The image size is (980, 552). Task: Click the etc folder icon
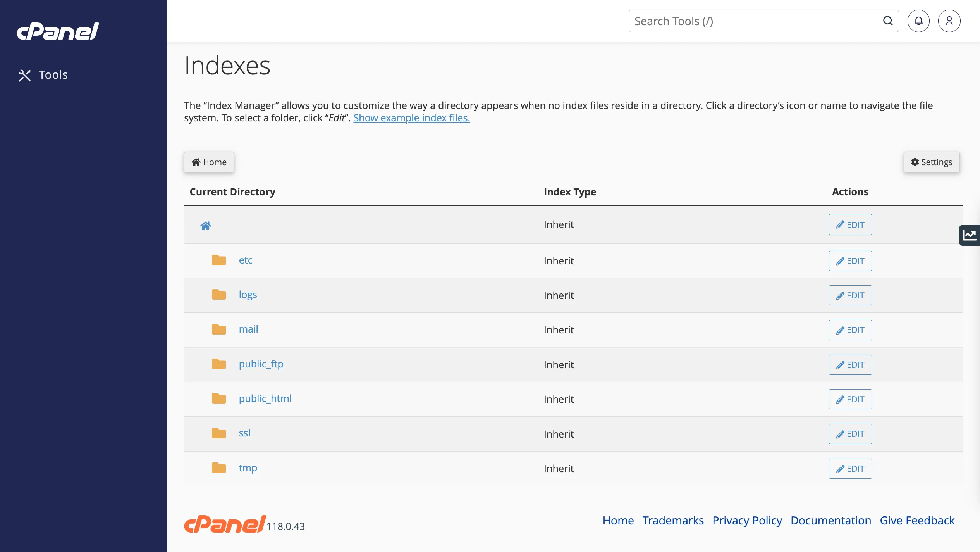219,260
